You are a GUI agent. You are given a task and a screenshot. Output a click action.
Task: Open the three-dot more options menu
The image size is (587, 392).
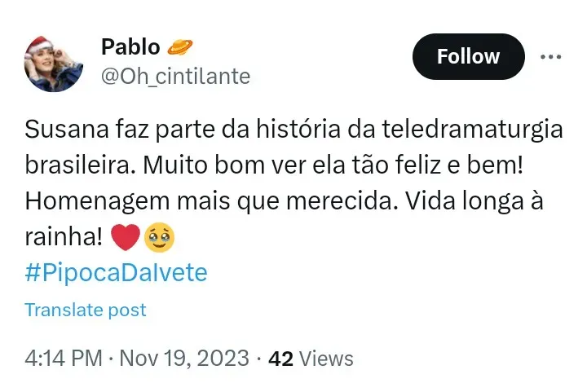(x=552, y=56)
